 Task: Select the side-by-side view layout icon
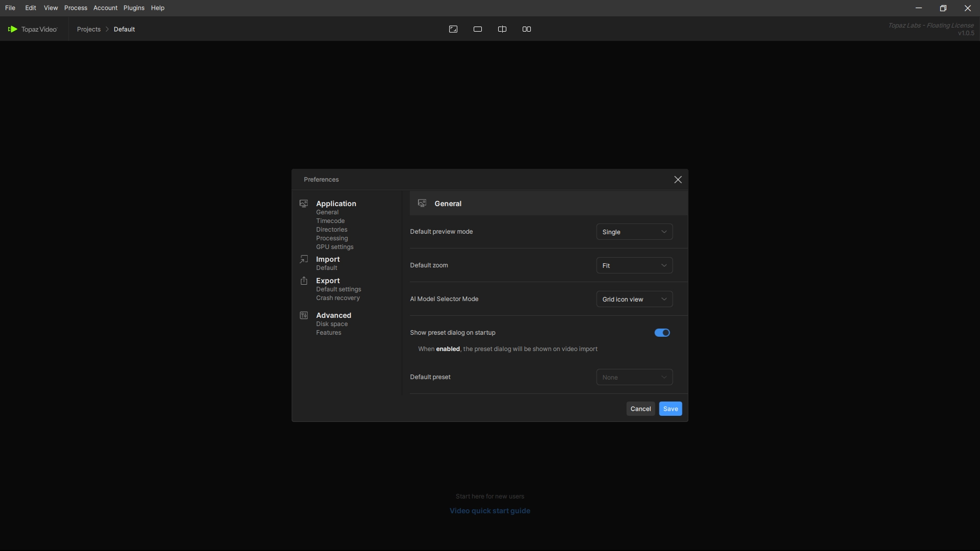coord(527,29)
